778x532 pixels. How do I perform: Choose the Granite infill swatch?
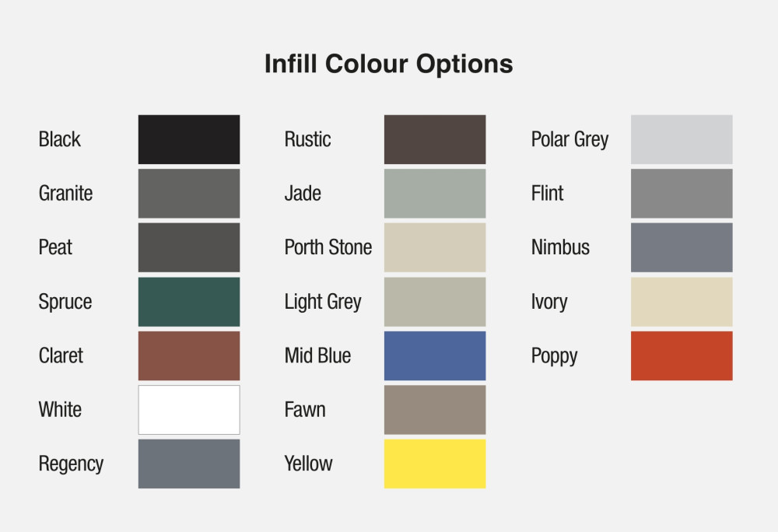click(189, 193)
